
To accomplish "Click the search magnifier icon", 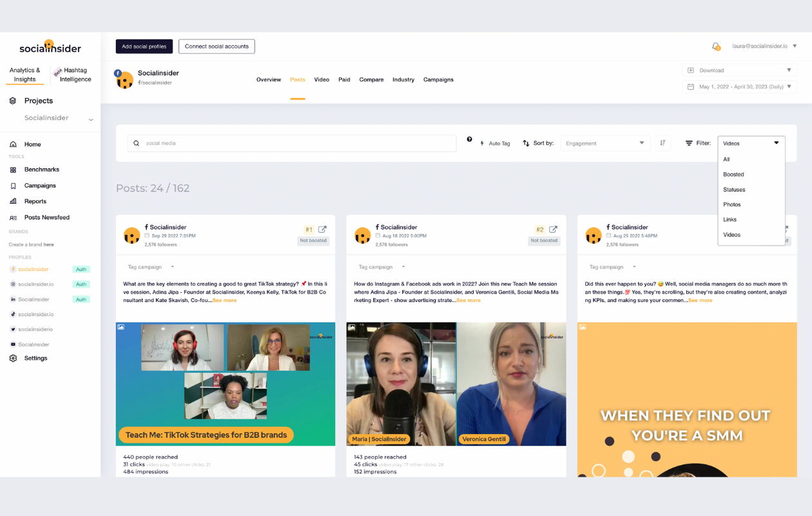I will (136, 143).
